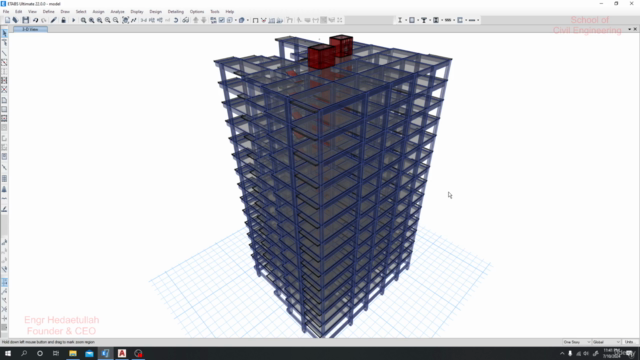This screenshot has width=640, height=360.
Task: Click the Move Up in List arrow
Action: click(x=196, y=20)
